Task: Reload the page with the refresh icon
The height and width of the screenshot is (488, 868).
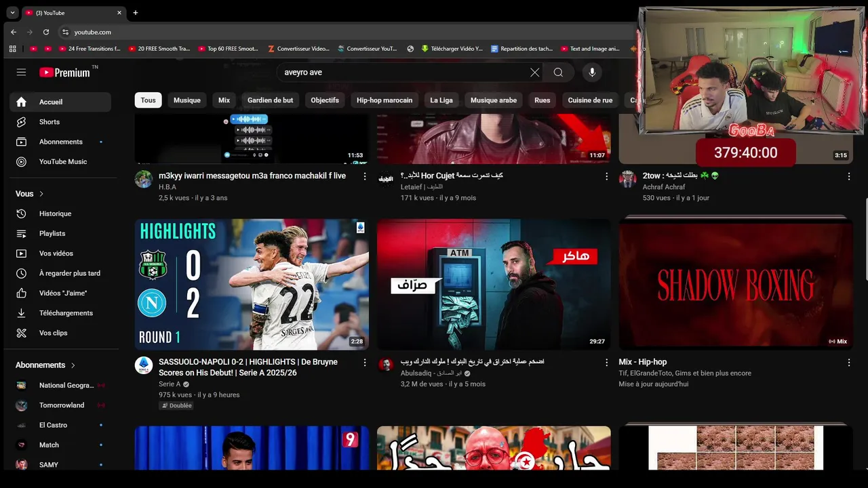Action: (46, 32)
